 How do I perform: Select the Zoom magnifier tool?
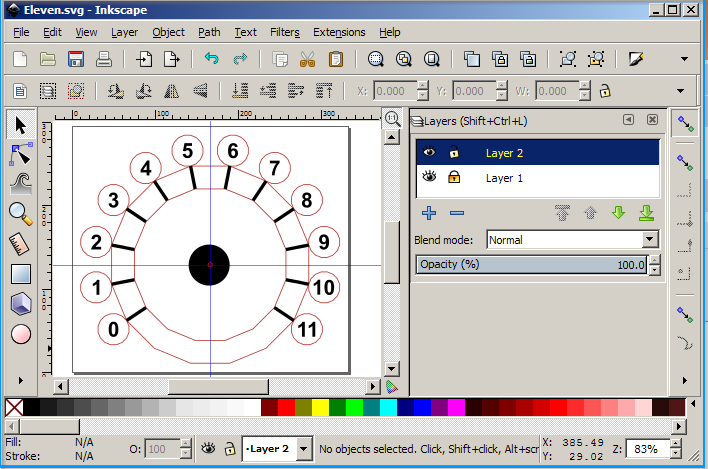click(21, 213)
